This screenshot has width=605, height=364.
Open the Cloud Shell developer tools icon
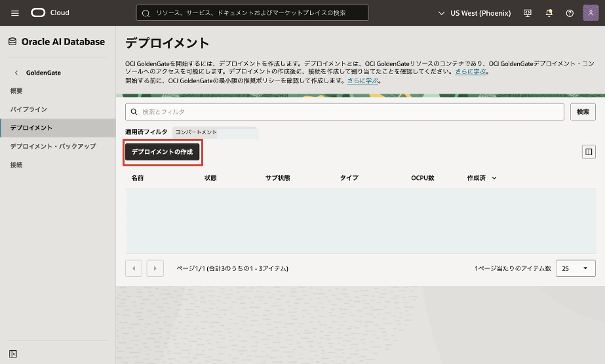[x=528, y=13]
